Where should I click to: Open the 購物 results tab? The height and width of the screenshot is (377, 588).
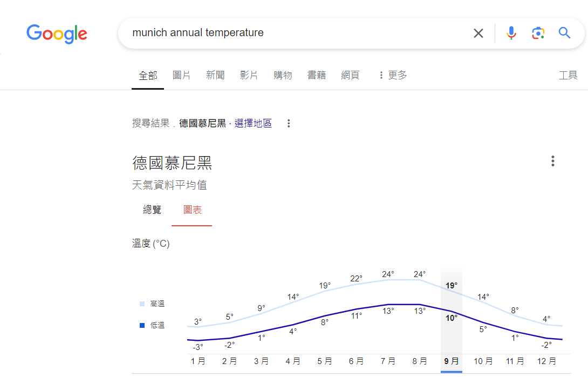tap(283, 76)
